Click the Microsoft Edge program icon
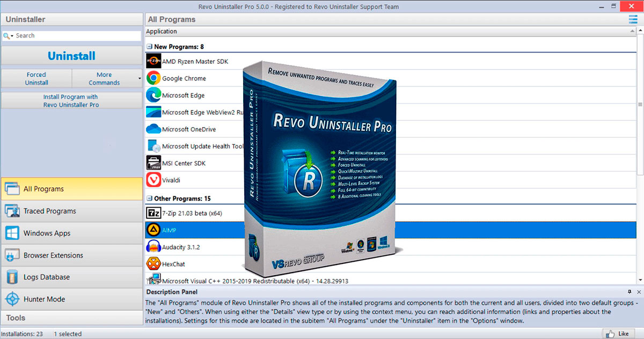The width and height of the screenshot is (644, 339). click(153, 95)
